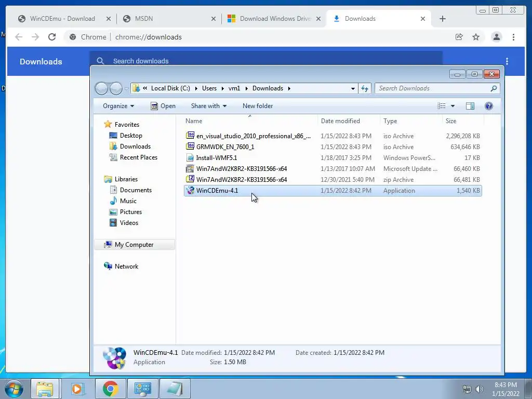Close the Downloads tab in Chrome
This screenshot has height=399, width=532.
pos(423,19)
